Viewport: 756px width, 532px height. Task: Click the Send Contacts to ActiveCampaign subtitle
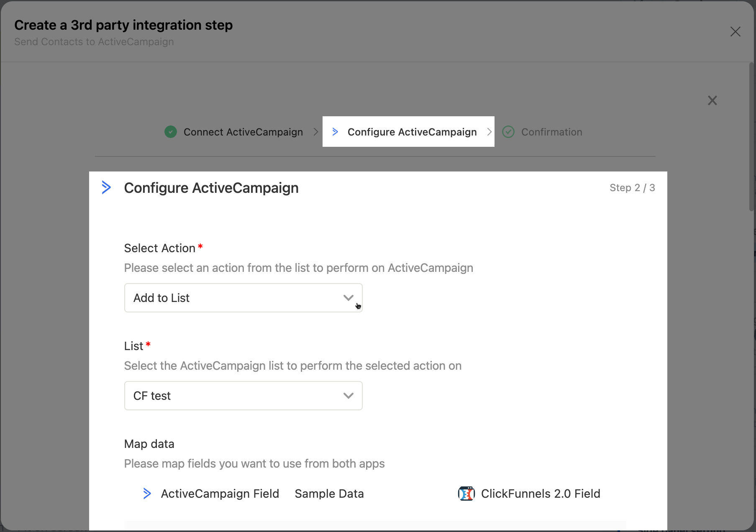[x=94, y=42]
